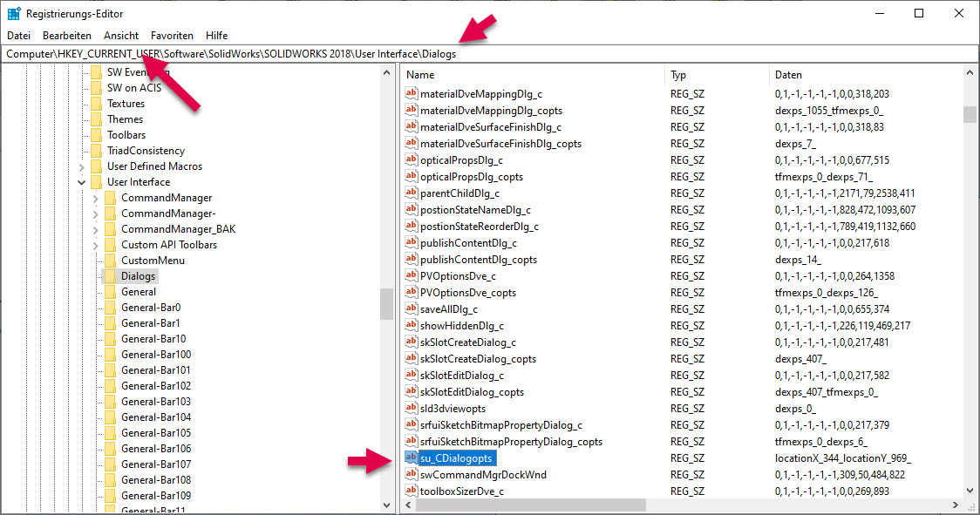Select the General-Bar10 key label
This screenshot has height=515, width=980.
(153, 339)
